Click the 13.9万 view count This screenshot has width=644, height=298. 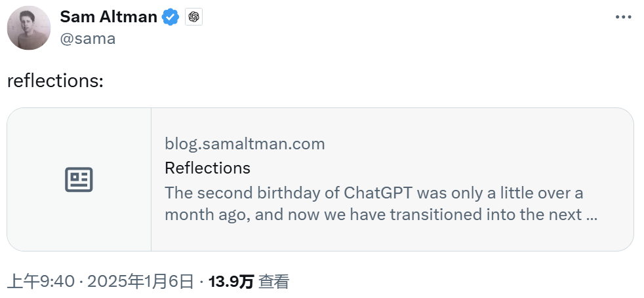231,282
